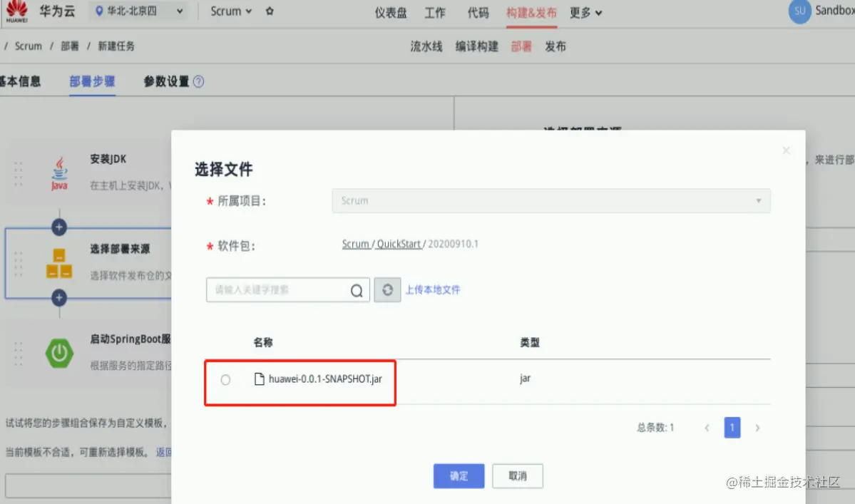855x504 pixels.
Task: Grab the drag handle of 启动SpringBoot step
Action: tap(18, 354)
